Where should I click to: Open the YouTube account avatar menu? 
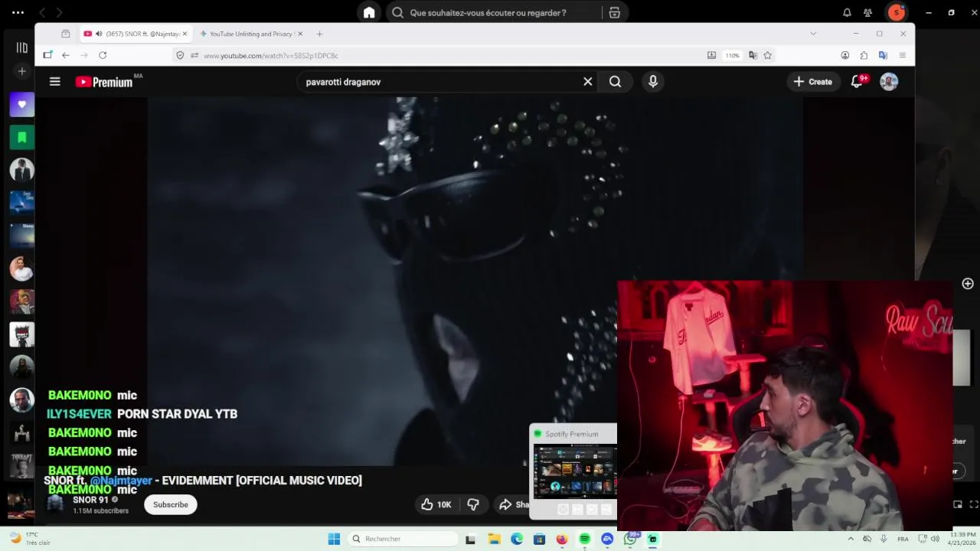[889, 82]
